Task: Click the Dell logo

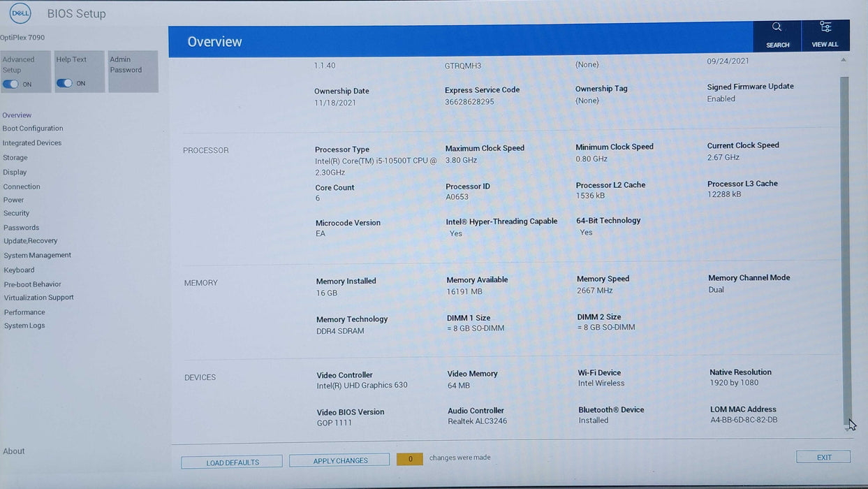Action: coord(20,13)
